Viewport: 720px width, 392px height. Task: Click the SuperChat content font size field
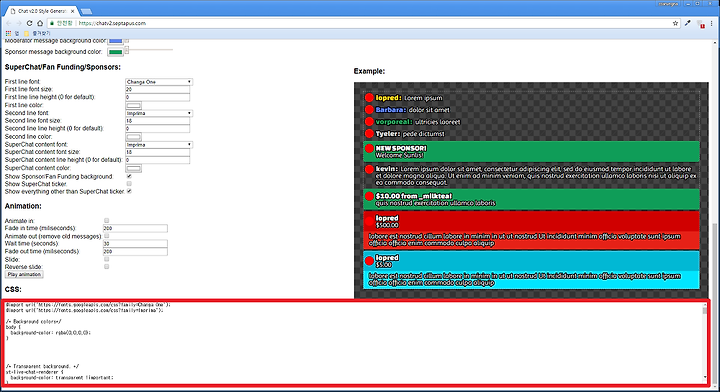tap(158, 152)
